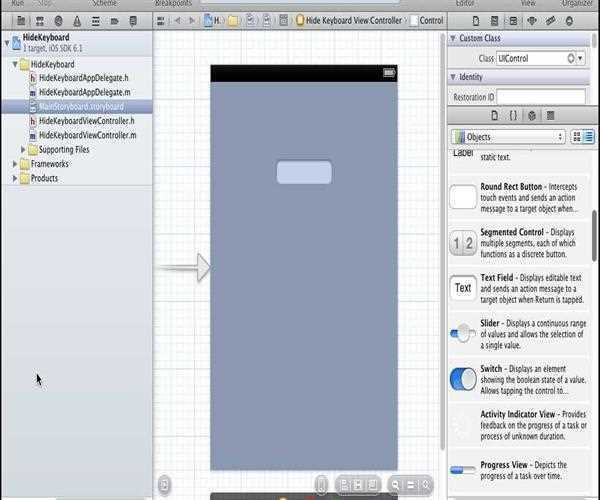
Task: Select the Round Rect Button object
Action: 463,197
